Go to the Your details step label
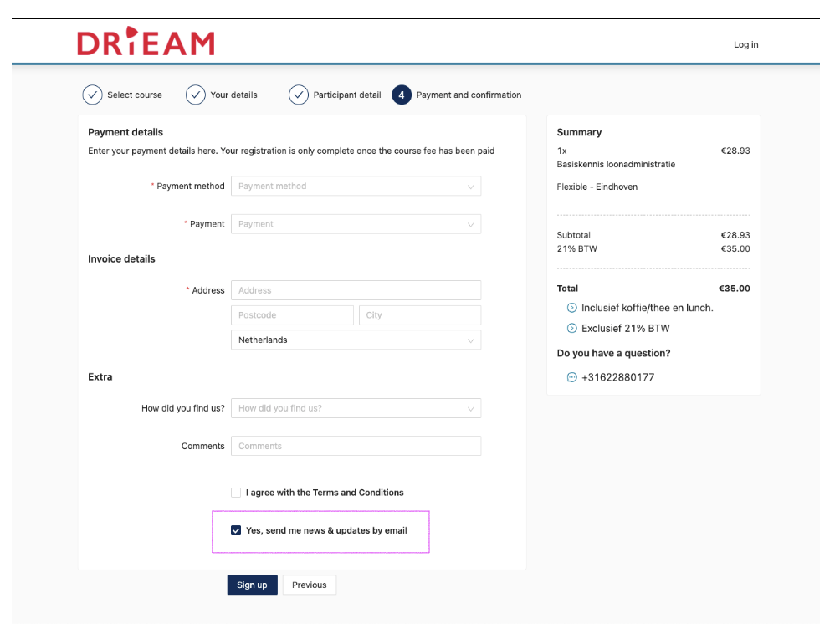This screenshot has width=840, height=639. click(233, 95)
